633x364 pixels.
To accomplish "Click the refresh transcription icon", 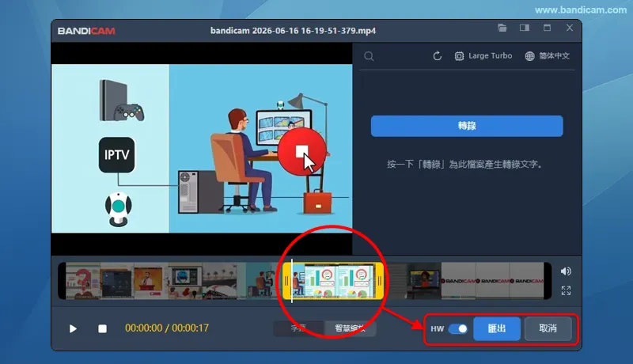I will coord(438,56).
